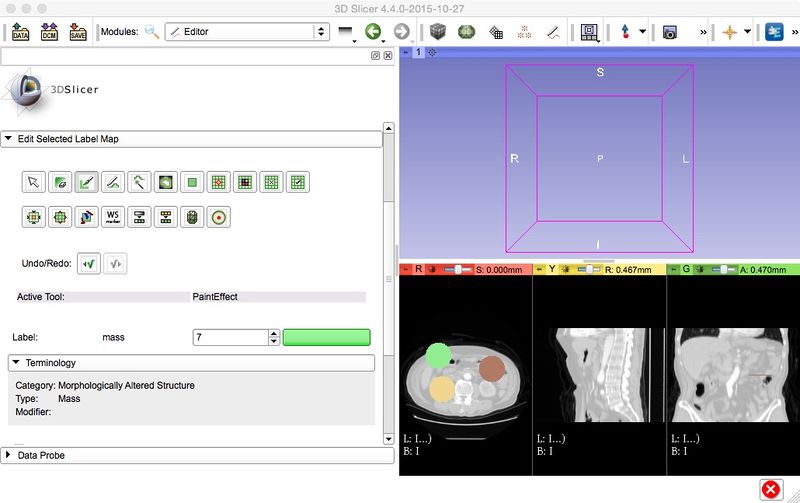Open the view layout selector icon
Screen dimensions: 800x503
coord(589,32)
